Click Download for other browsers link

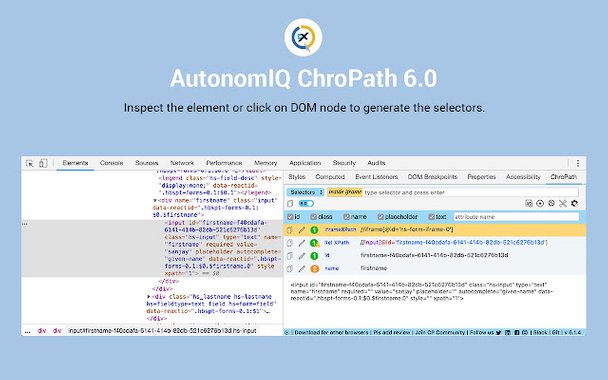332,333
